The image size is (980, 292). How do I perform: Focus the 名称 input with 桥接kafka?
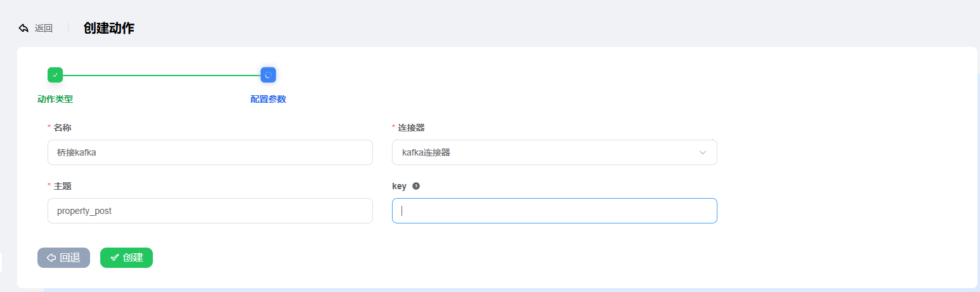tap(210, 152)
